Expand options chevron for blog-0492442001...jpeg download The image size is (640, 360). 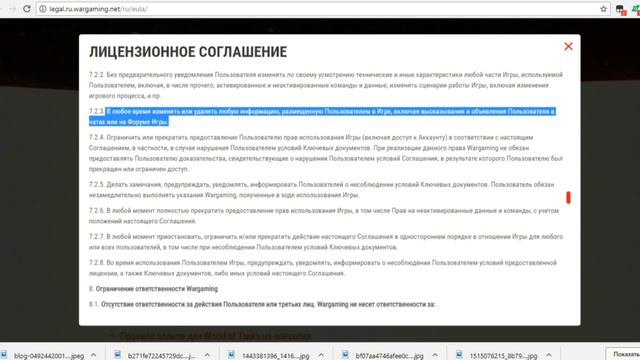[x=93, y=355]
